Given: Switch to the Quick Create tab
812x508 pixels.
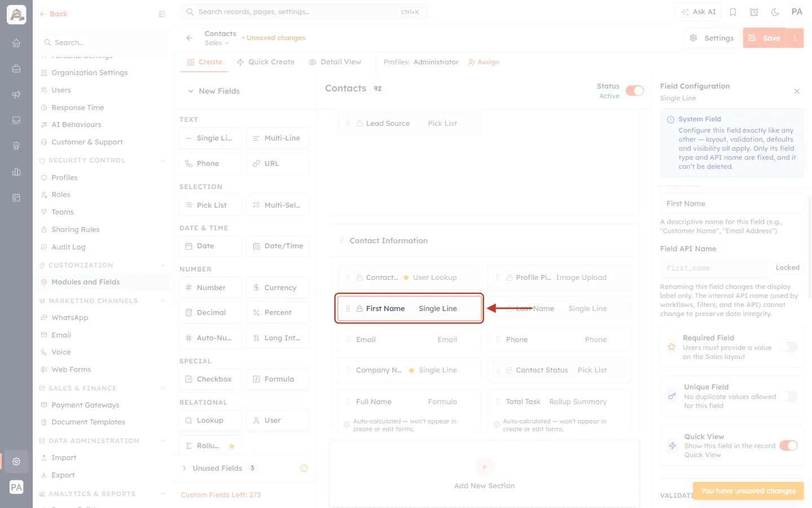Looking at the screenshot, I should coord(266,62).
